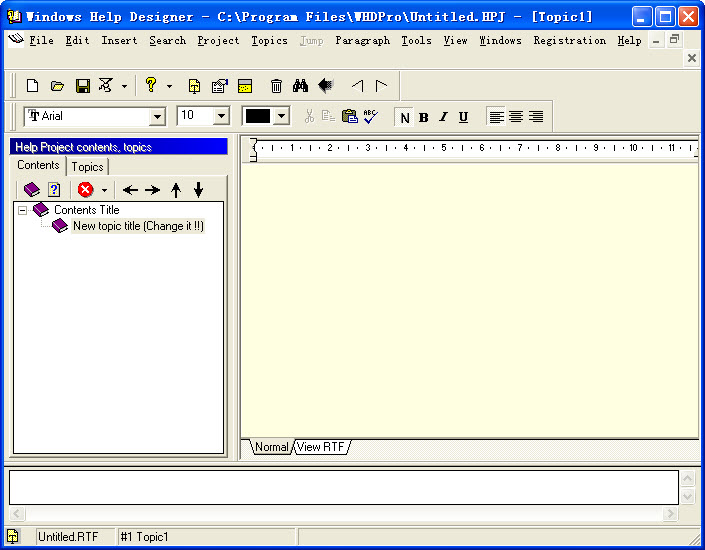Switch to the Contents tab
The image size is (705, 550).
click(38, 165)
